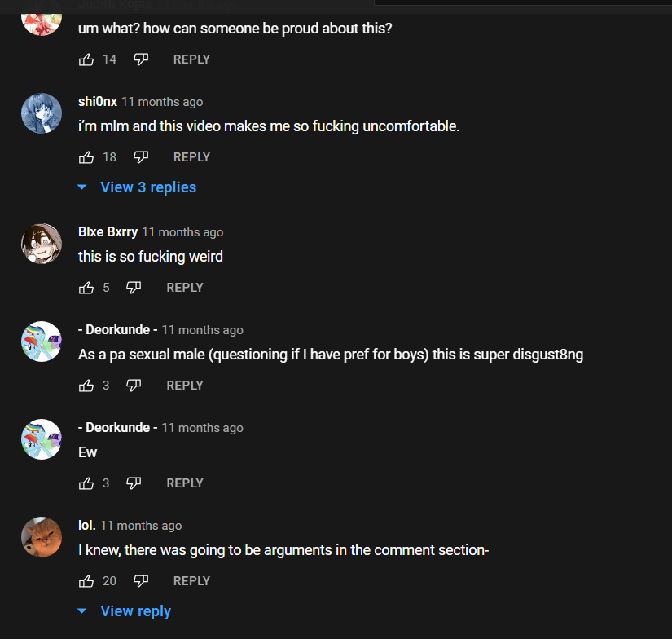Screen dimensions: 672x639
Task: Thumbs up lol.'s comment about arguments
Action: click(86, 581)
